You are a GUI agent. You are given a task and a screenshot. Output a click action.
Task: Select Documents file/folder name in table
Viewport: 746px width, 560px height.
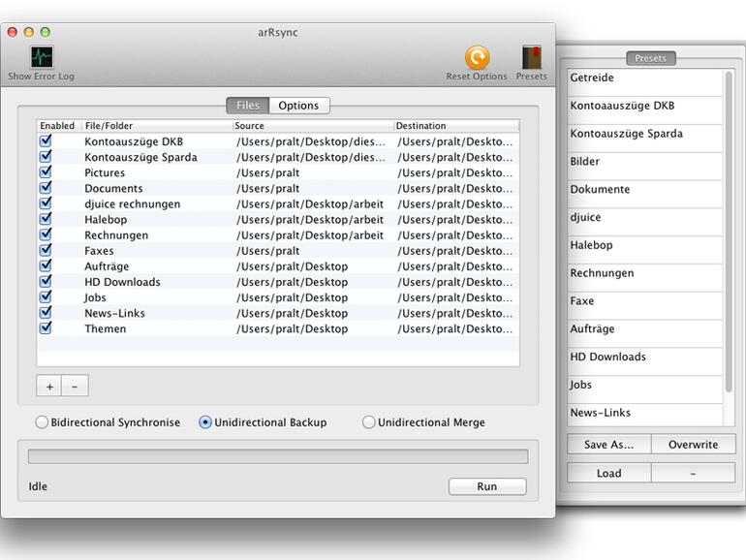point(113,188)
